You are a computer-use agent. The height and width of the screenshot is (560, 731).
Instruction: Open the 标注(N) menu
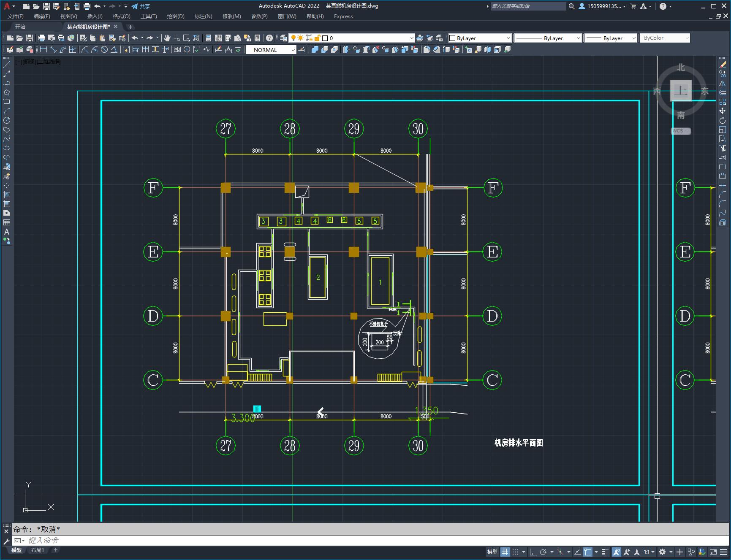[x=203, y=16]
